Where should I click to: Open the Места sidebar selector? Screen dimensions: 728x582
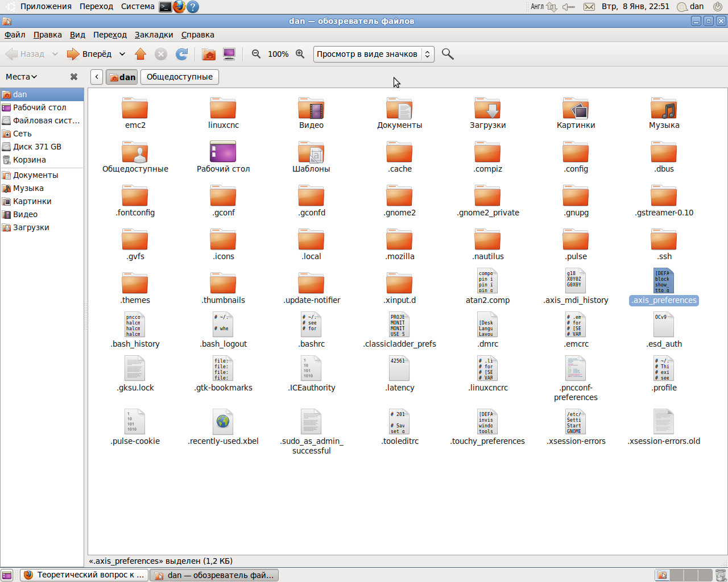pyautogui.click(x=22, y=77)
